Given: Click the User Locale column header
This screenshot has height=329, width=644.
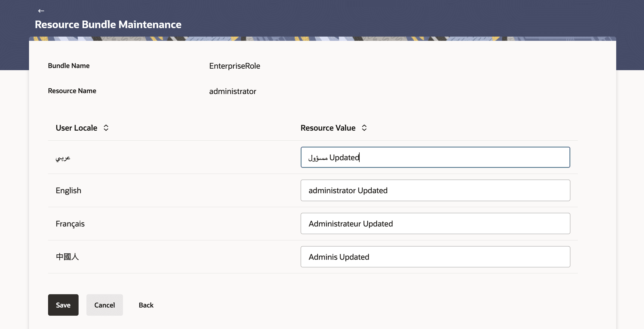Looking at the screenshot, I should coord(76,128).
